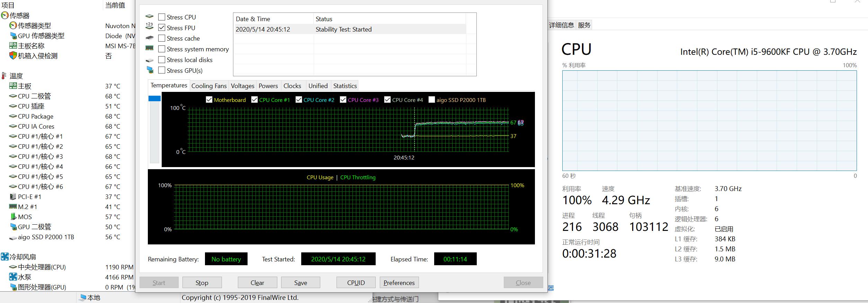
Task: Select the CPU #1/核心 #3 temperature row
Action: click(x=68, y=156)
